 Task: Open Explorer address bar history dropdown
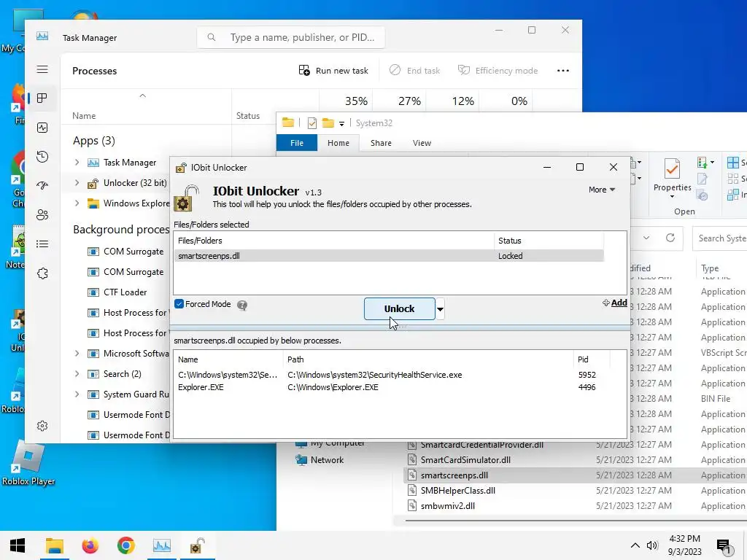pos(646,238)
